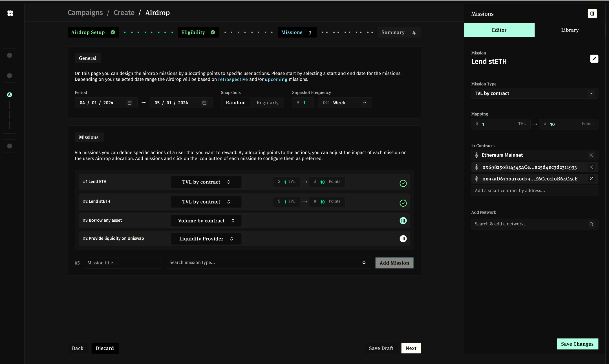Click the green check on Lend ETH mission
This screenshot has width=609, height=364.
(403, 183)
